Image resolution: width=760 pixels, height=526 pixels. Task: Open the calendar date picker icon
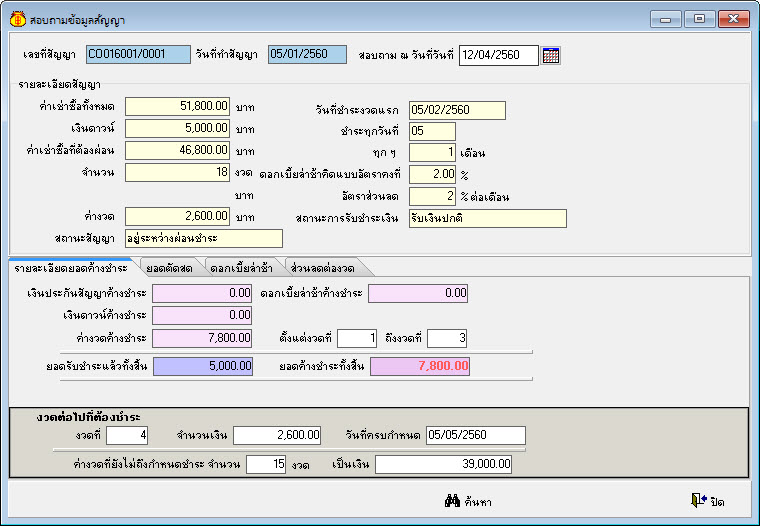click(x=551, y=55)
